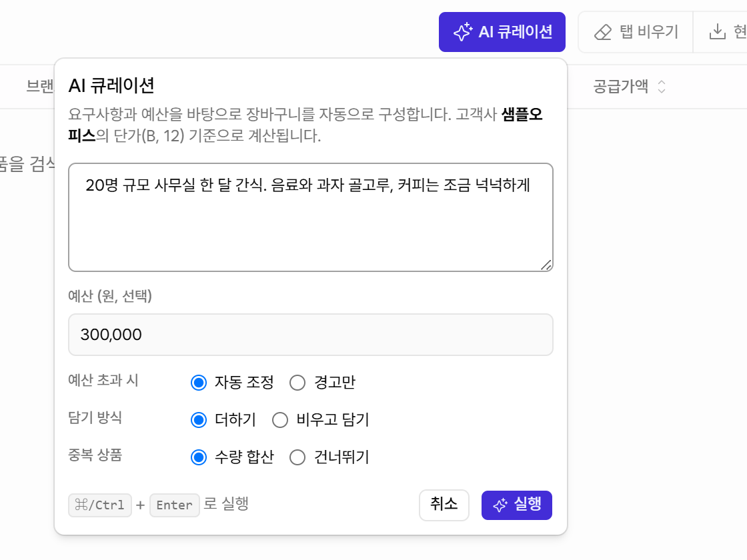747x560 pixels.
Task: Select 비우고 담기 radio option
Action: click(x=280, y=420)
